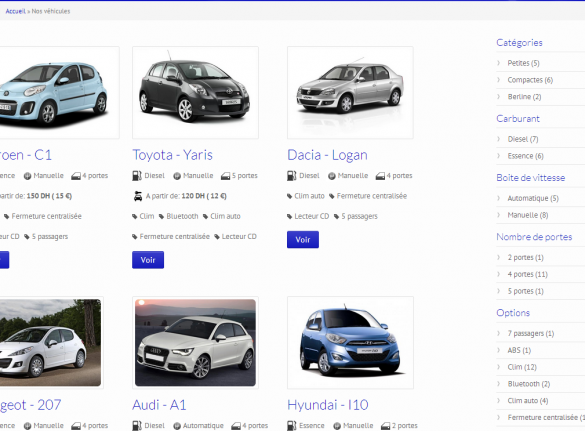Filter by ABS (1) option
The image size is (585, 431).
[519, 350]
